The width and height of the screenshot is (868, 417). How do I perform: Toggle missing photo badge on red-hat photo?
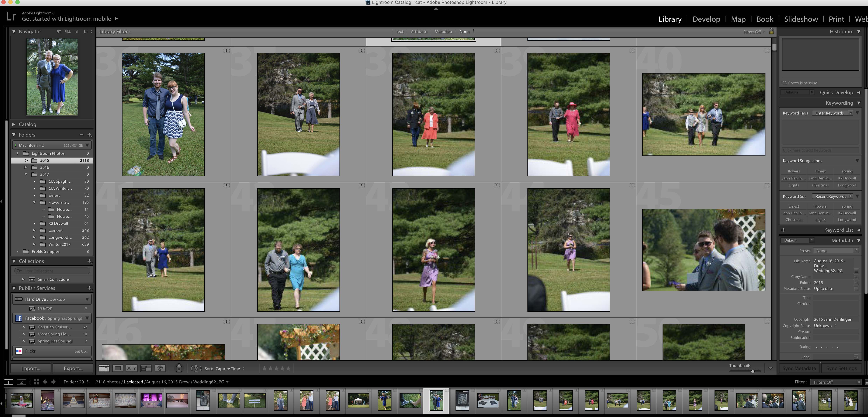(632, 50)
